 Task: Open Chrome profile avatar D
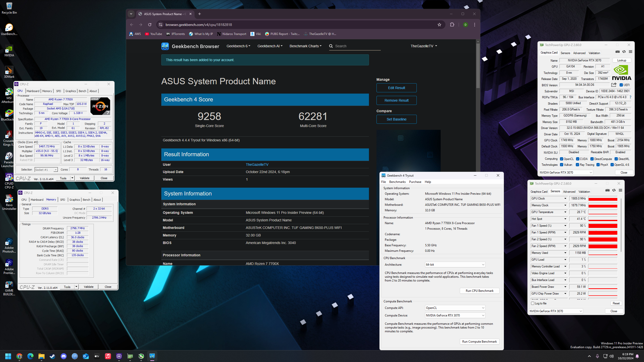pos(465,25)
